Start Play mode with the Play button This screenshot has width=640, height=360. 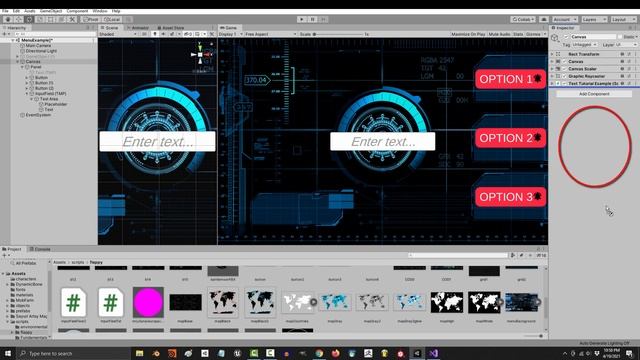(x=302, y=19)
